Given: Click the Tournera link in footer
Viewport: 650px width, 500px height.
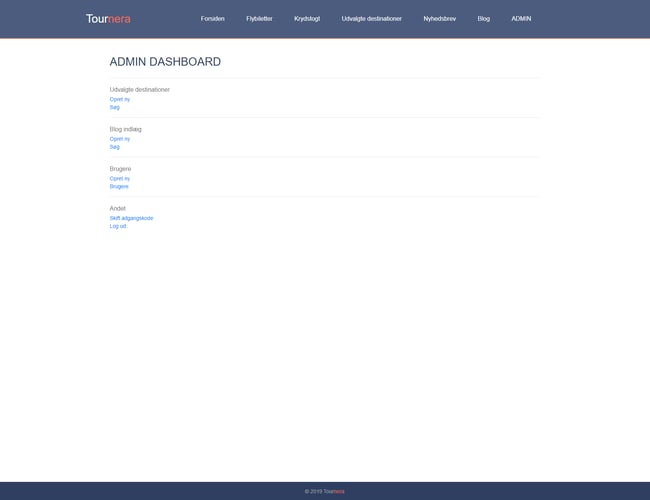Looking at the screenshot, I should tap(334, 491).
